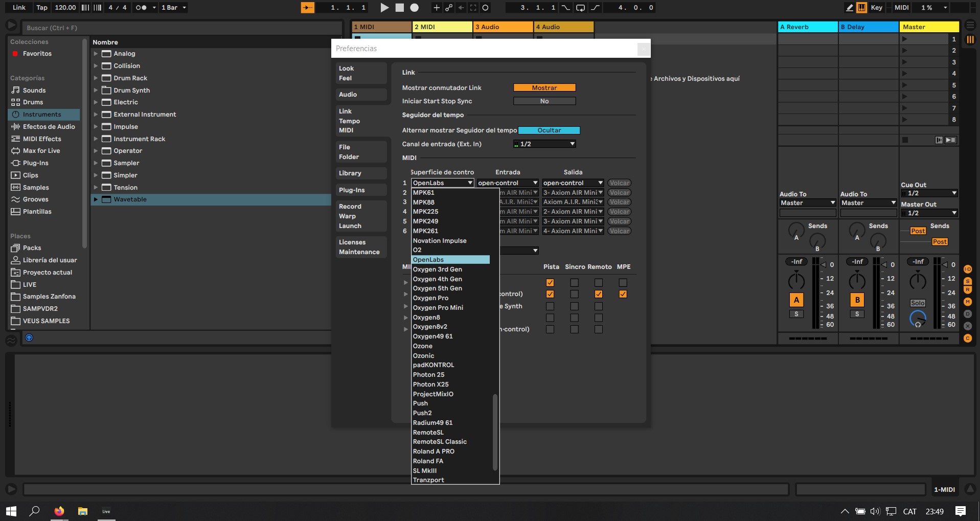Toggle Mostrar conmutador Link button
Viewport: 980px width, 521px height.
point(544,88)
